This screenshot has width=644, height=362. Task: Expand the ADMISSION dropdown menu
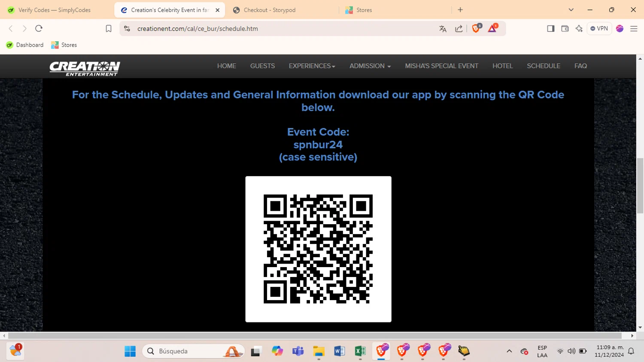pos(370,66)
